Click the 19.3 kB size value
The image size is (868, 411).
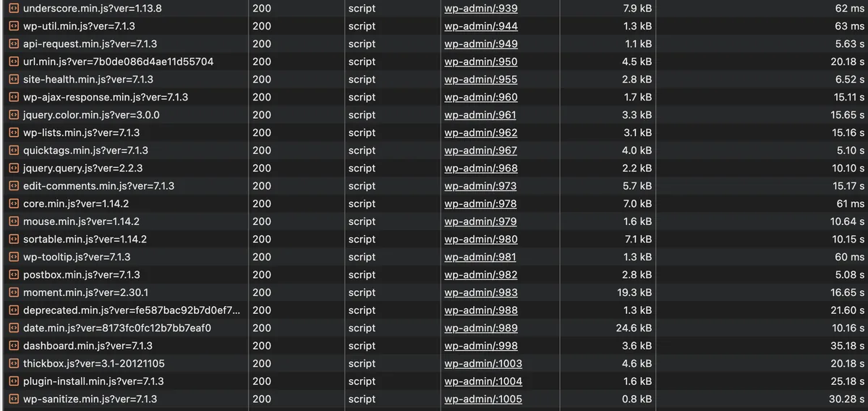pos(635,293)
